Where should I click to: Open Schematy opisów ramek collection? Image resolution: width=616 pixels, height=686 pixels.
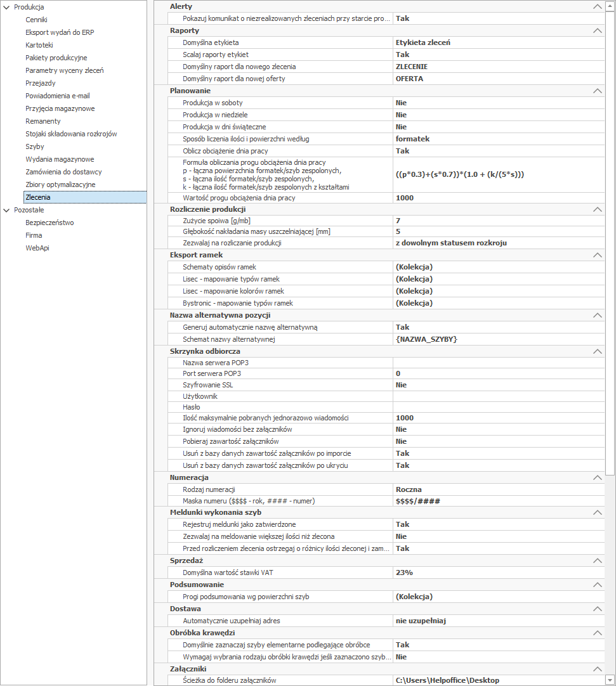click(x=498, y=267)
